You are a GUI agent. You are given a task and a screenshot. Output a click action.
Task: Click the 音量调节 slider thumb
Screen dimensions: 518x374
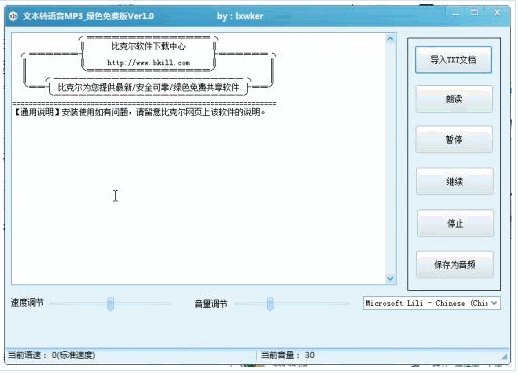click(270, 303)
